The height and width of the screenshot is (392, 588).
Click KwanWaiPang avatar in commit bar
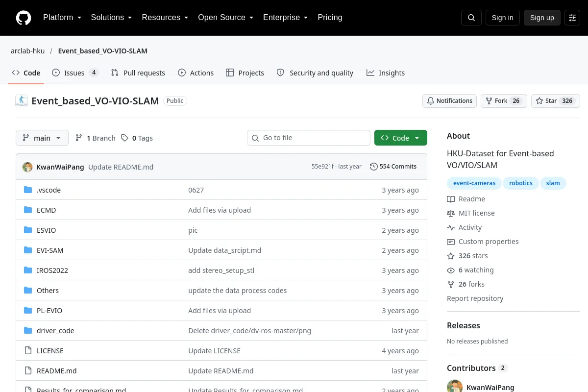click(x=27, y=167)
